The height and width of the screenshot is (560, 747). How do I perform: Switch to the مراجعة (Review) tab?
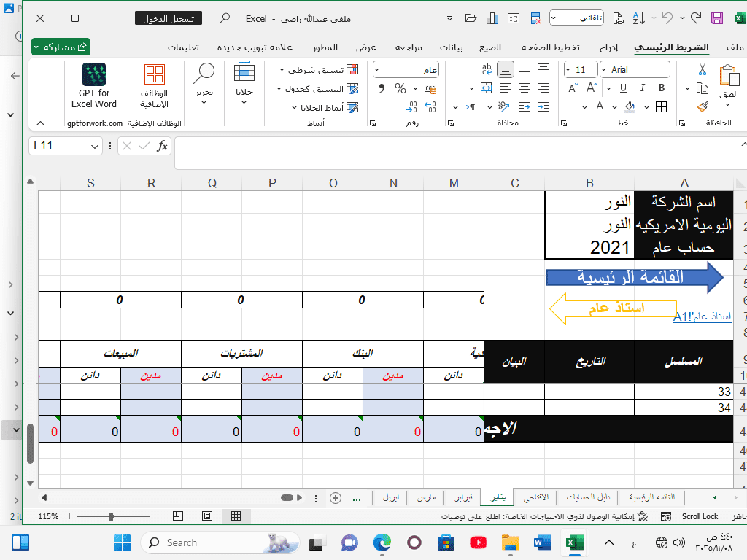tap(409, 47)
